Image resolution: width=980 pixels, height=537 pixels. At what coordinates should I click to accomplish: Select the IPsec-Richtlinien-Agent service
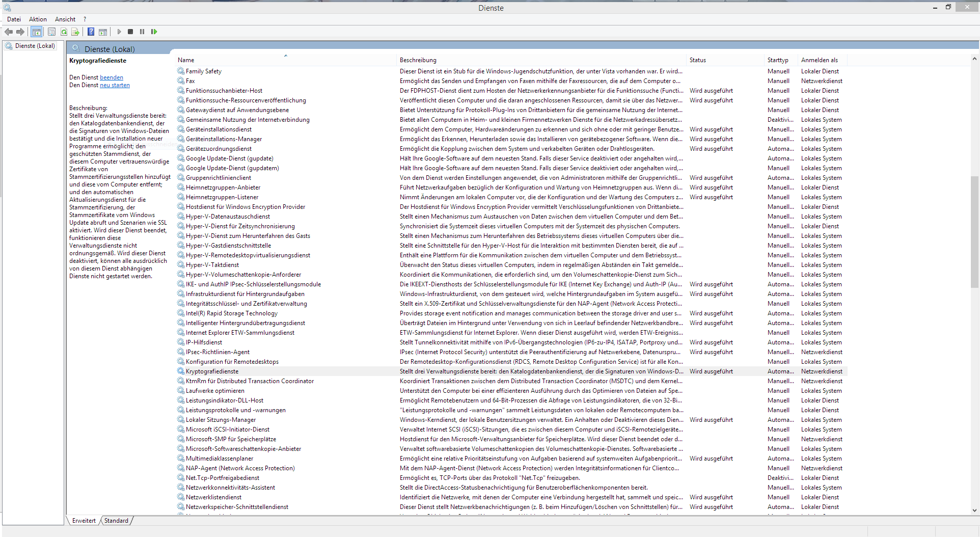click(x=511, y=352)
